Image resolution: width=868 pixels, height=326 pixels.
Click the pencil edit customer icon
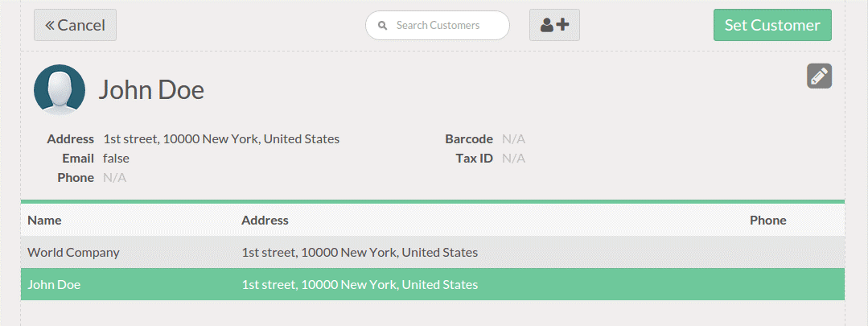click(x=819, y=76)
